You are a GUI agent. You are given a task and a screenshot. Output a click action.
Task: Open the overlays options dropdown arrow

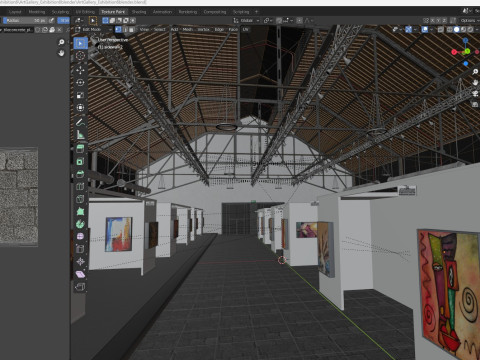(431, 29)
